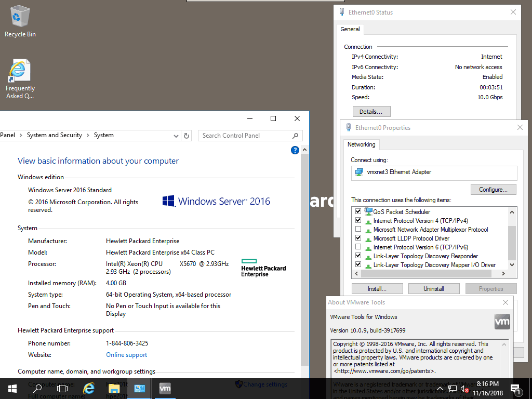
Task: Open the Online support link
Action: coord(127,355)
